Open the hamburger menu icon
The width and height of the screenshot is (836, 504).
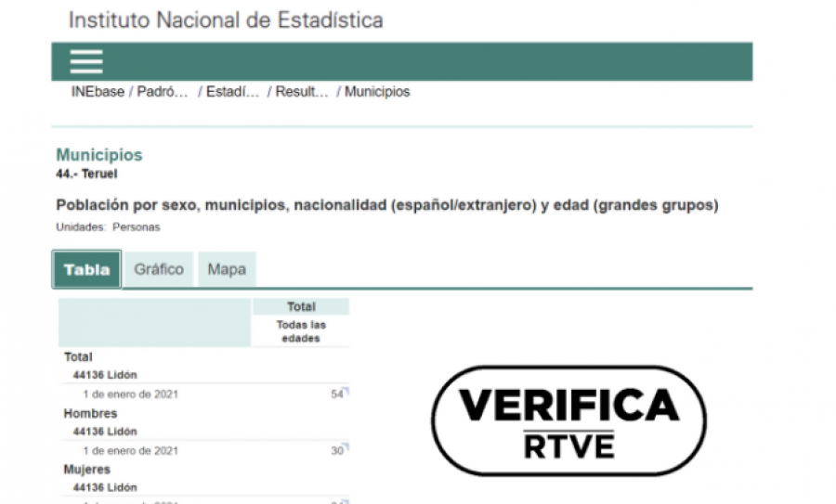tap(85, 62)
